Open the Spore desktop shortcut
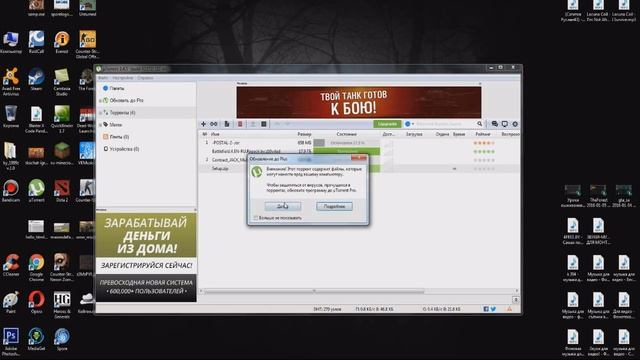640x360 pixels. pos(62,340)
